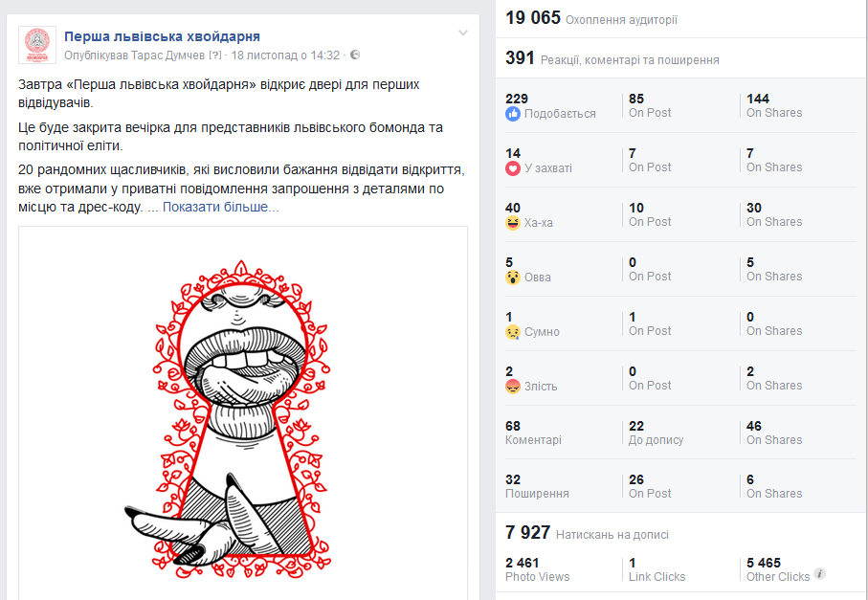Open the Перша львівська хвойдарня page link

pyautogui.click(x=162, y=36)
